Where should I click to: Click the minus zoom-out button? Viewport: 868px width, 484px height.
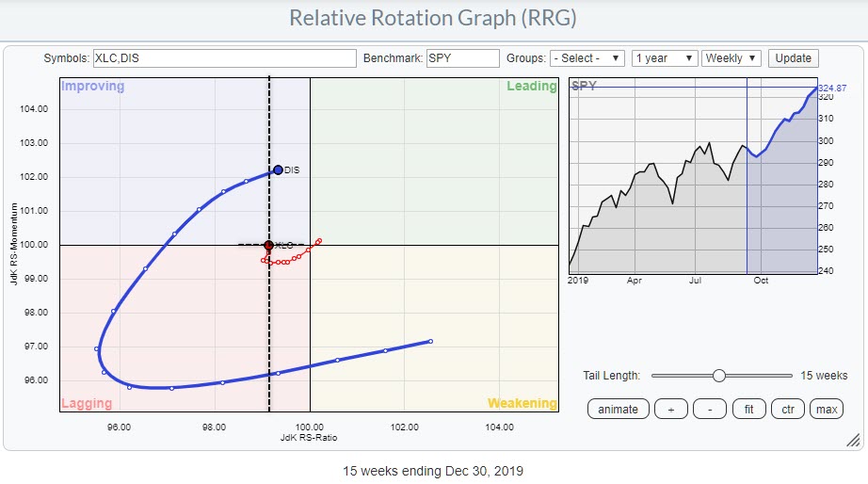click(711, 409)
